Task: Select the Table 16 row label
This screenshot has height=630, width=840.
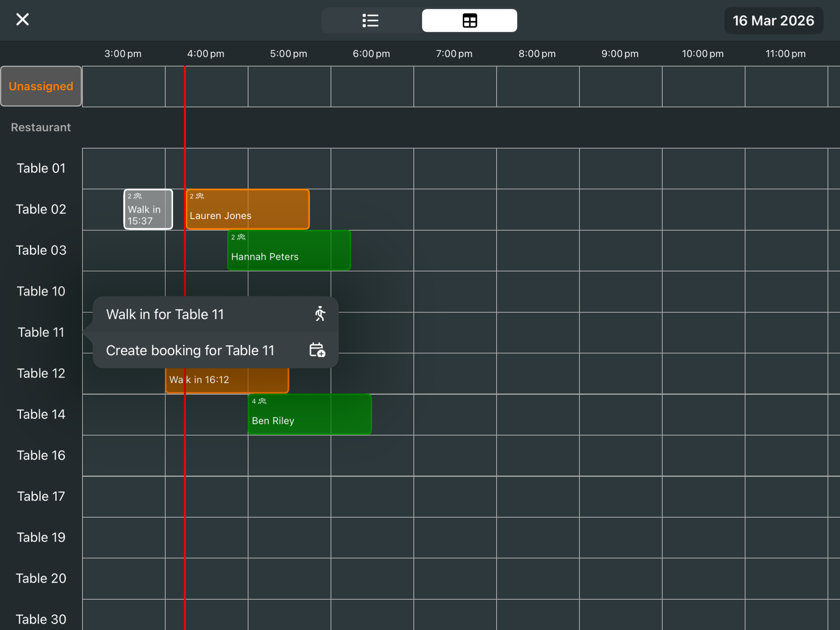Action: (x=41, y=455)
